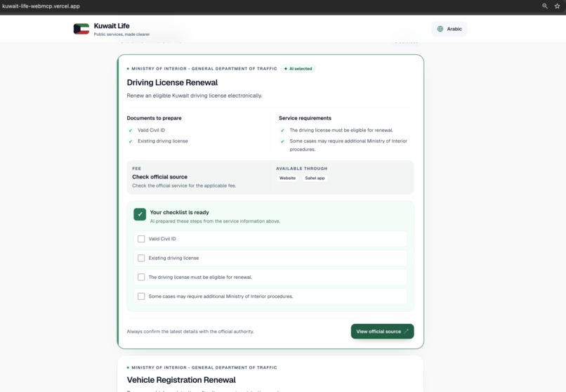
Task: Click the green checklist-ready check icon
Action: pyautogui.click(x=140, y=214)
